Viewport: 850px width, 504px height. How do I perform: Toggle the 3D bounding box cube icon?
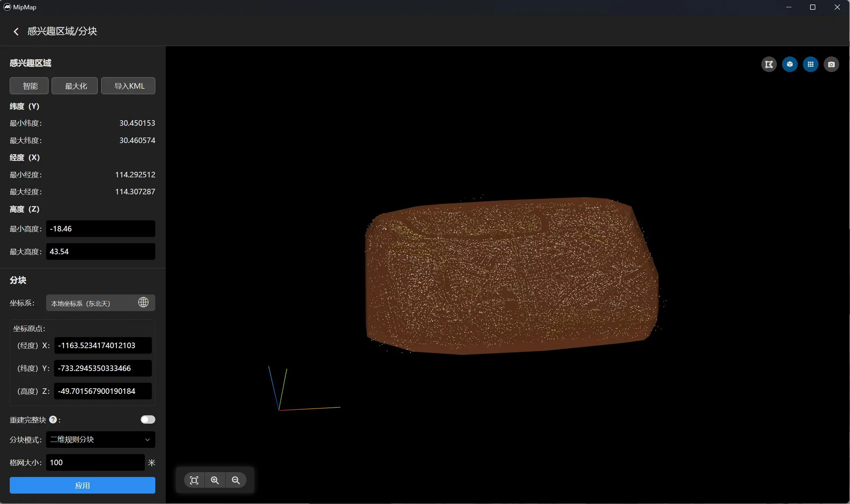tap(790, 64)
